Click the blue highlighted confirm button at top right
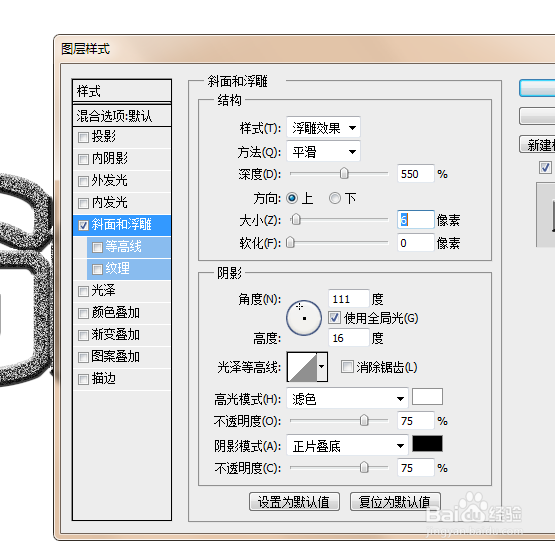 click(x=537, y=88)
